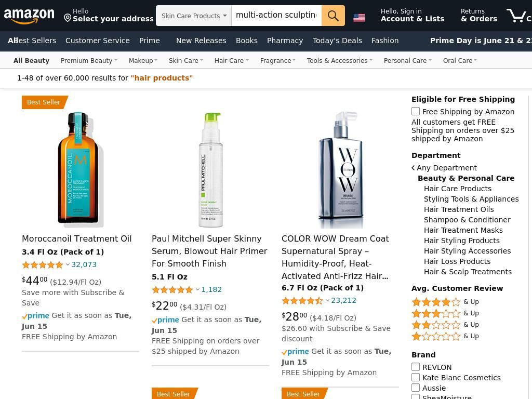Open the COLOR WOW Dream Coat product image
This screenshot has height=399, width=532.
pyautogui.click(x=341, y=169)
